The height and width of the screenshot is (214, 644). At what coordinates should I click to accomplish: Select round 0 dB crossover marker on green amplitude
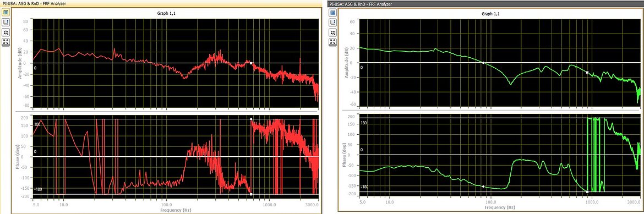click(483, 63)
